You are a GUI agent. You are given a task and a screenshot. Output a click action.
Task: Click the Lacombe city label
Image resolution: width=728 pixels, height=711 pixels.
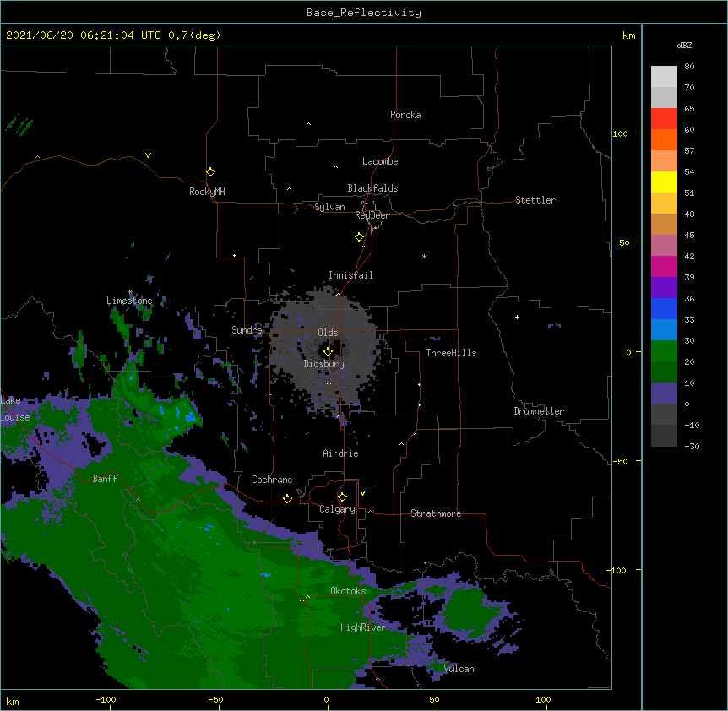380,161
